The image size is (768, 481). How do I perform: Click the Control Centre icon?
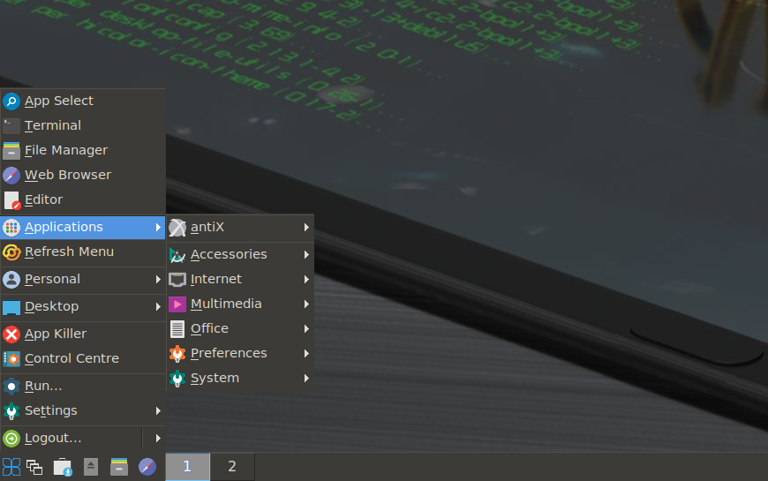[x=11, y=359]
